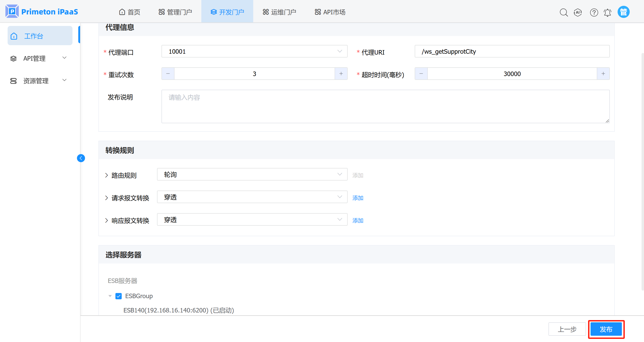Open the AI assistant icon

[578, 12]
